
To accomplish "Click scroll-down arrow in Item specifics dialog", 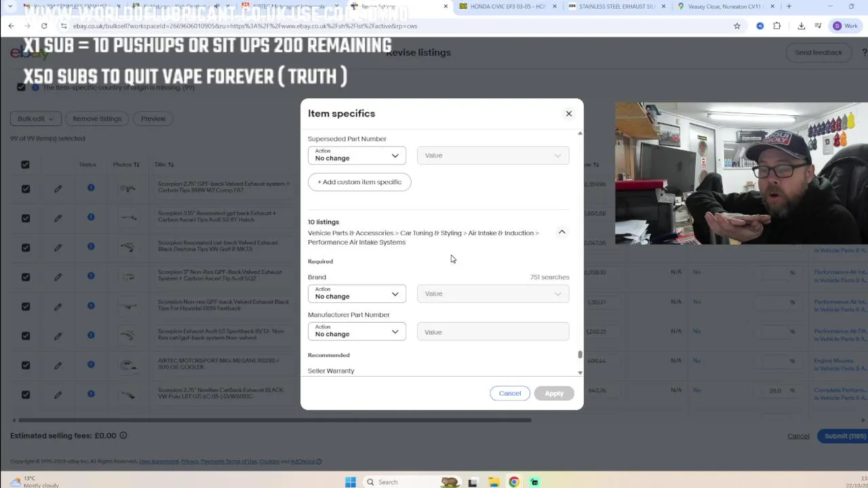I will coord(580,372).
